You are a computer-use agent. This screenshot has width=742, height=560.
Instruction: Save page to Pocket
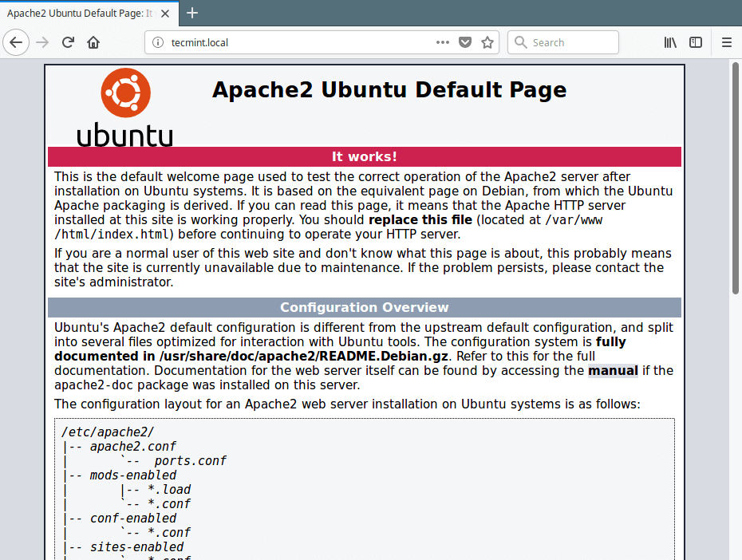[x=465, y=42]
